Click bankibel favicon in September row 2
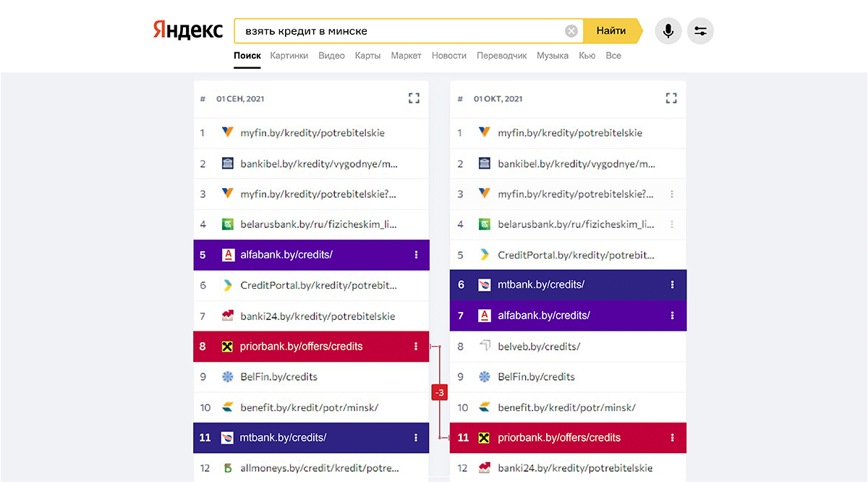The height and width of the screenshot is (482, 868). click(x=228, y=164)
